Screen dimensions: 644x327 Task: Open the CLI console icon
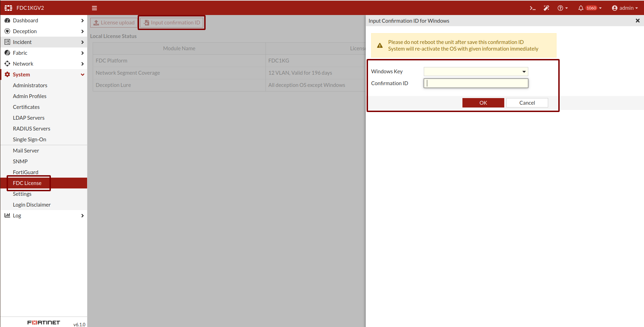click(532, 8)
